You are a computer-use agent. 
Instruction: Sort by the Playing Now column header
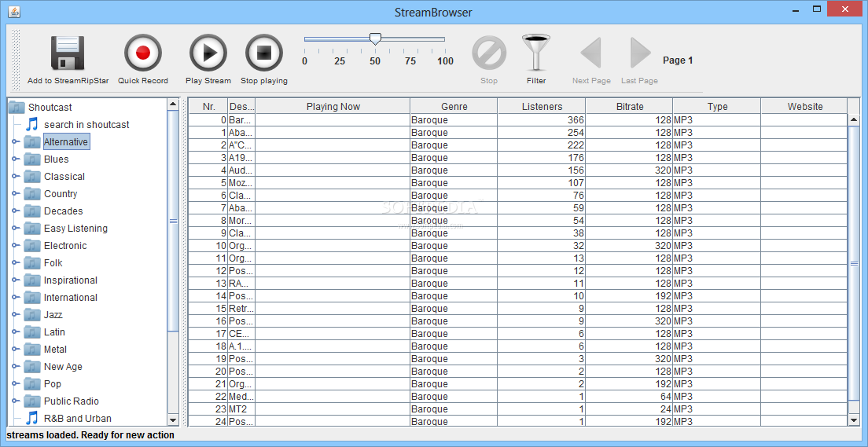tap(333, 107)
